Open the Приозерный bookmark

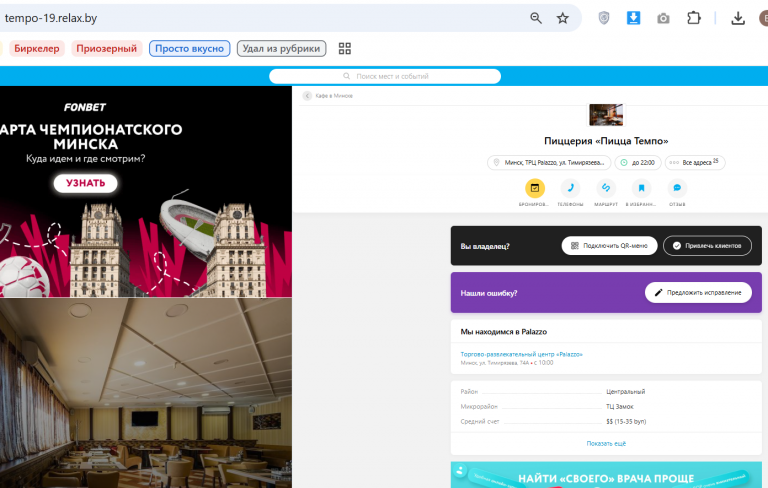(106, 49)
